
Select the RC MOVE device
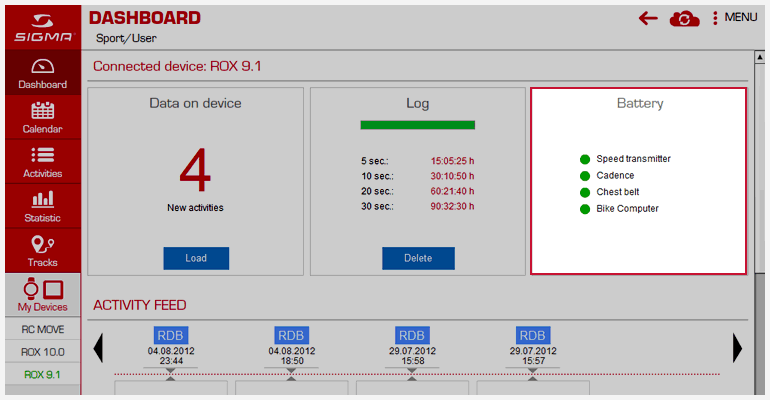43,329
